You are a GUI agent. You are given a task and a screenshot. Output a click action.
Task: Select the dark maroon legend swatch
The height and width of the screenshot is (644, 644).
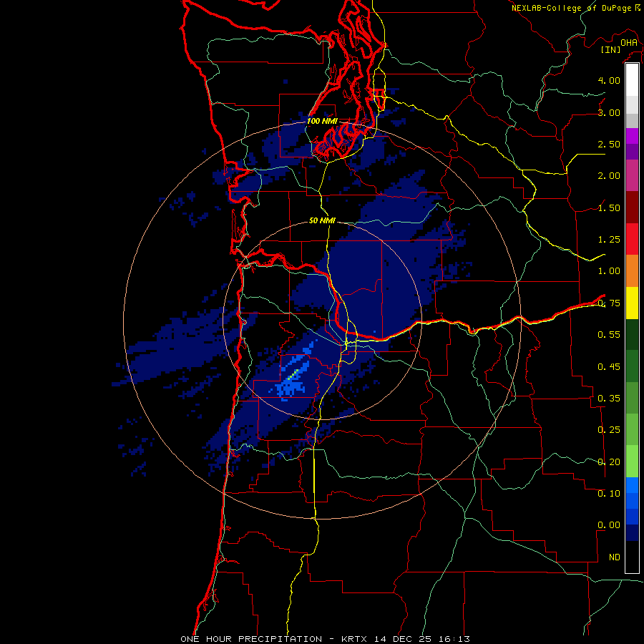coord(632,208)
